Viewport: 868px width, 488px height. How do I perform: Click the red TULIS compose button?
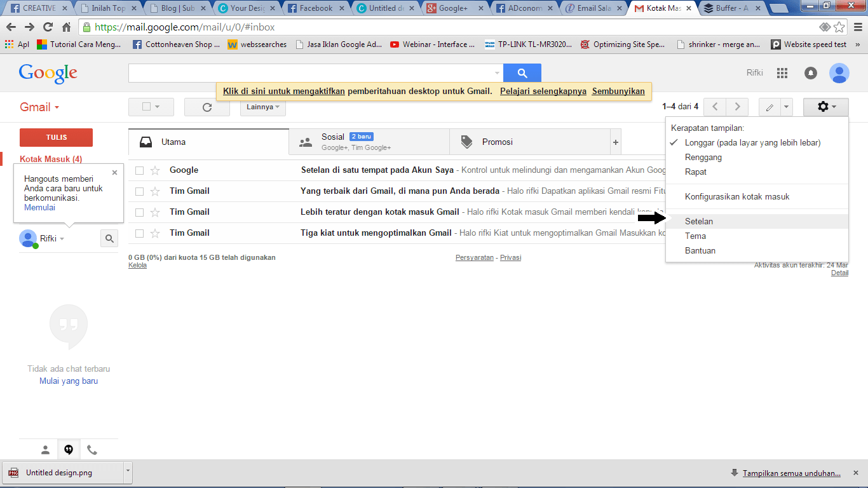point(56,137)
